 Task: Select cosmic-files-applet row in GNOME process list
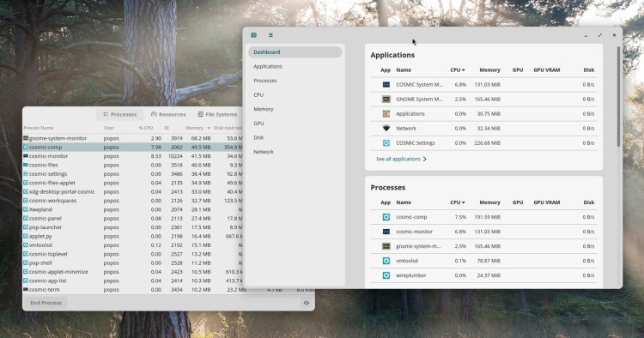coord(133,183)
